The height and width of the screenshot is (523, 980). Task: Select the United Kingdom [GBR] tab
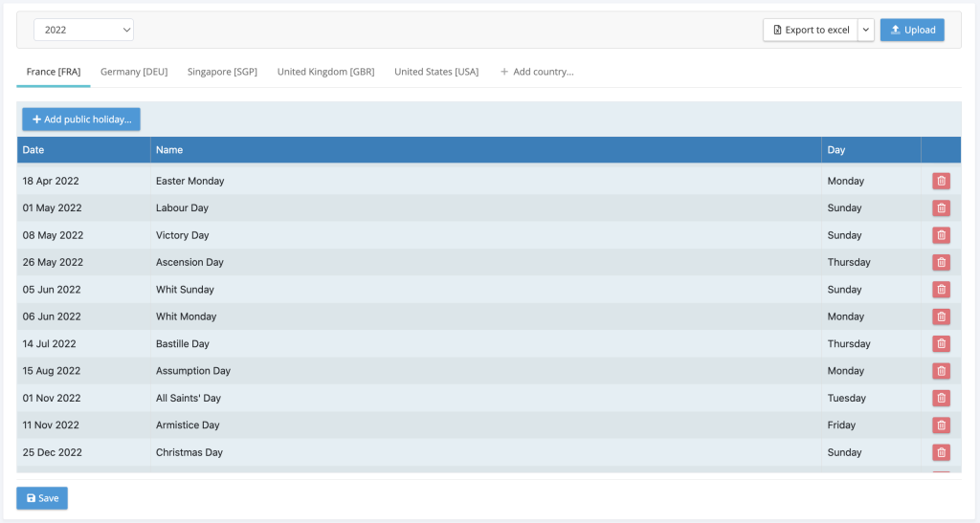coord(325,72)
